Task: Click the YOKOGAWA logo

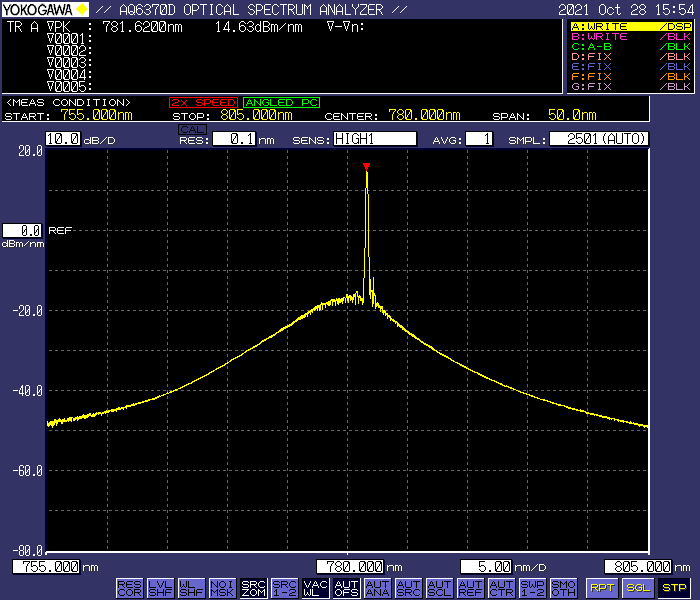Action: [x=45, y=9]
